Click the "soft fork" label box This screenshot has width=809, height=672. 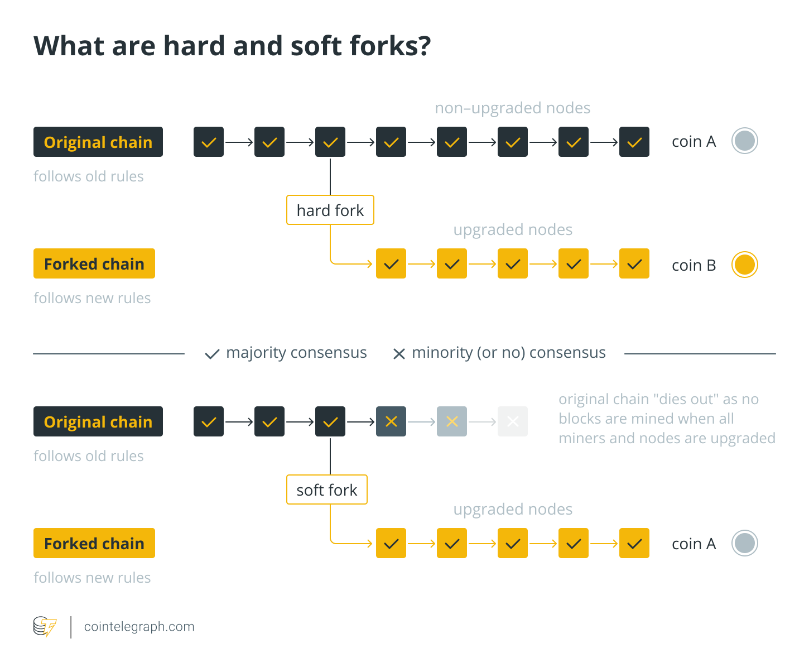pos(327,490)
